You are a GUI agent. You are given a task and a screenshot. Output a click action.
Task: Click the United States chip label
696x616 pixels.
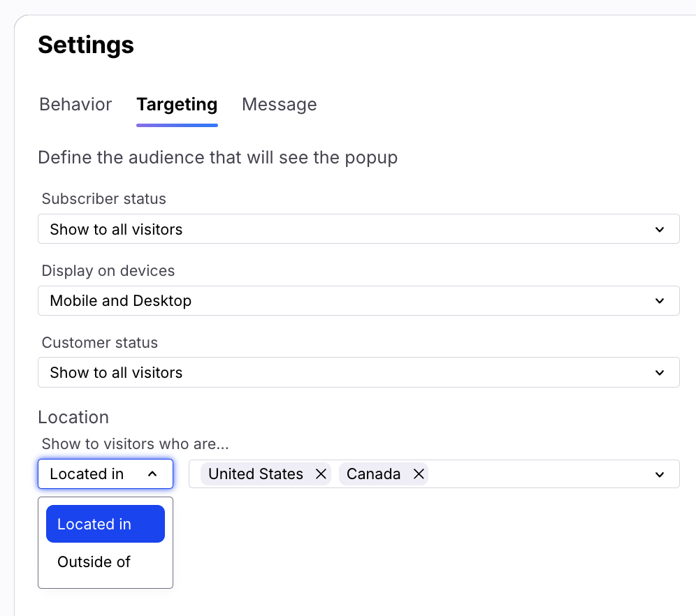(255, 474)
